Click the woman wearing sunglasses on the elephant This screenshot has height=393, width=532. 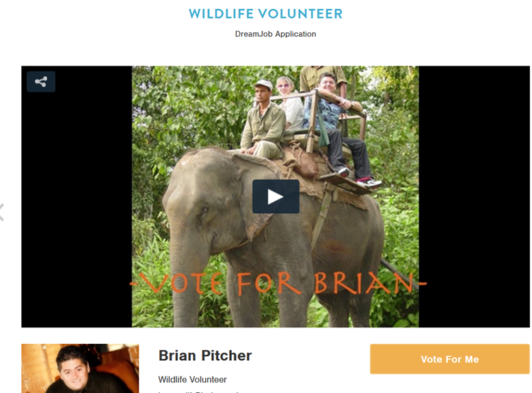point(290,103)
